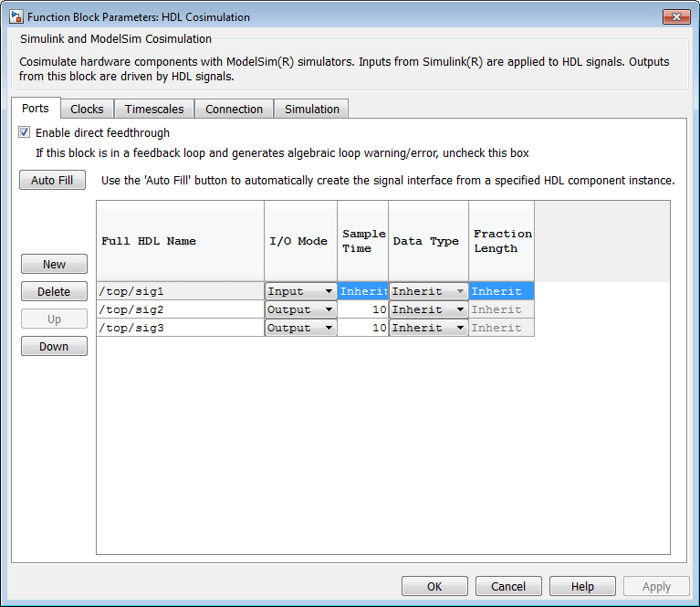This screenshot has height=607, width=700.
Task: Cancel the dialog changes
Action: [x=508, y=586]
